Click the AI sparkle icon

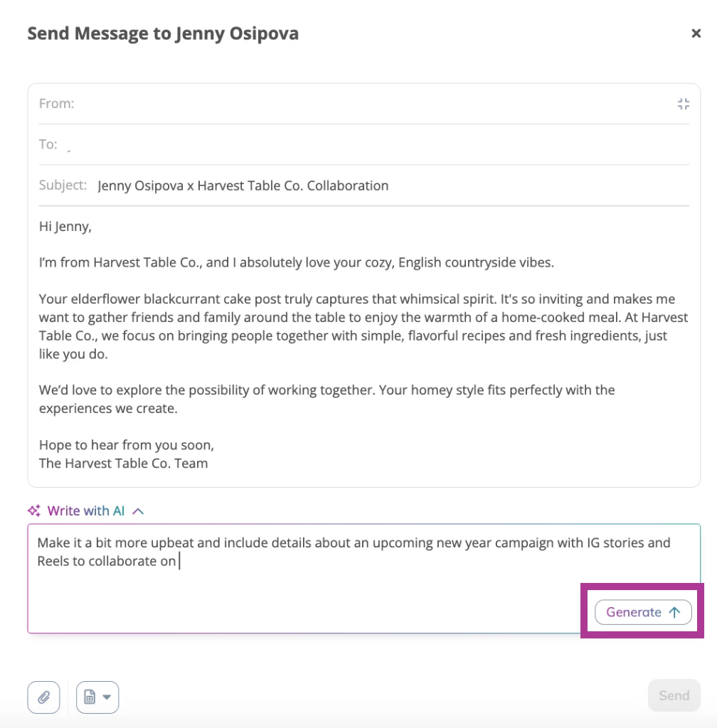[x=34, y=510]
